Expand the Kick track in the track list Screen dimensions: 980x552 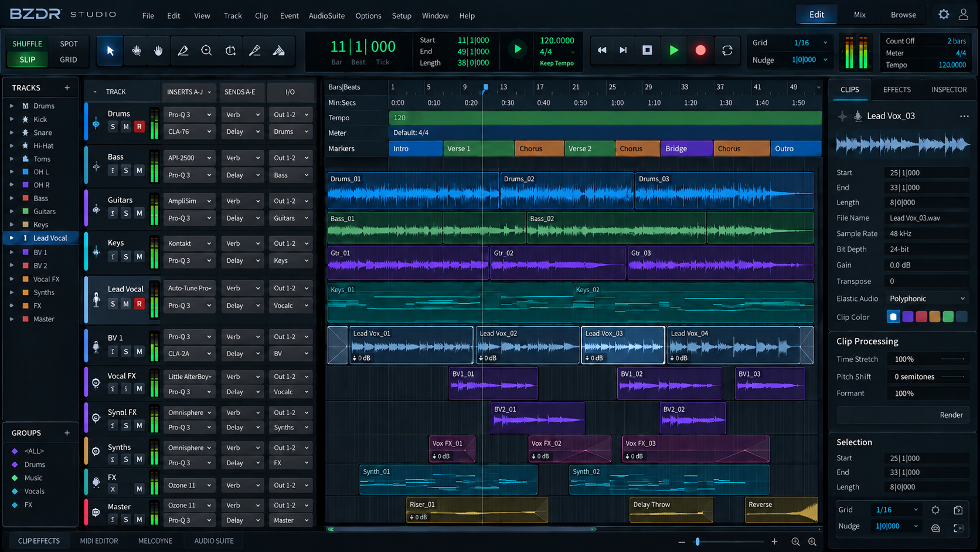pos(11,119)
